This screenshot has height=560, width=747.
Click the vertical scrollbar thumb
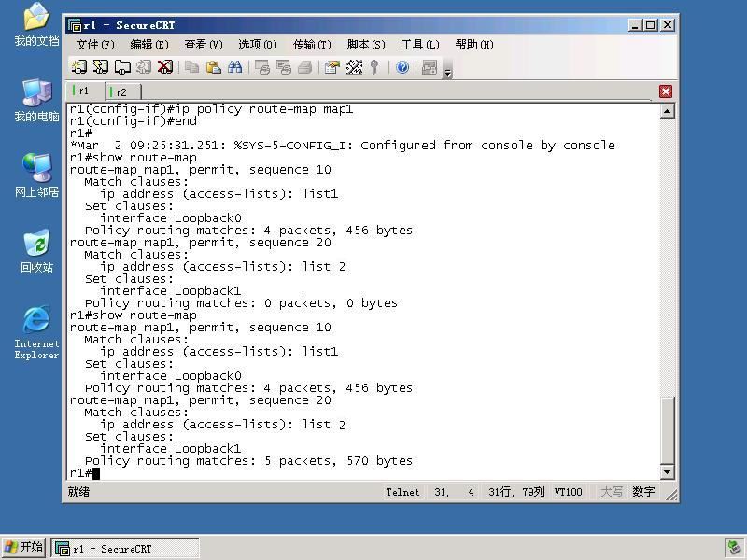(667, 430)
